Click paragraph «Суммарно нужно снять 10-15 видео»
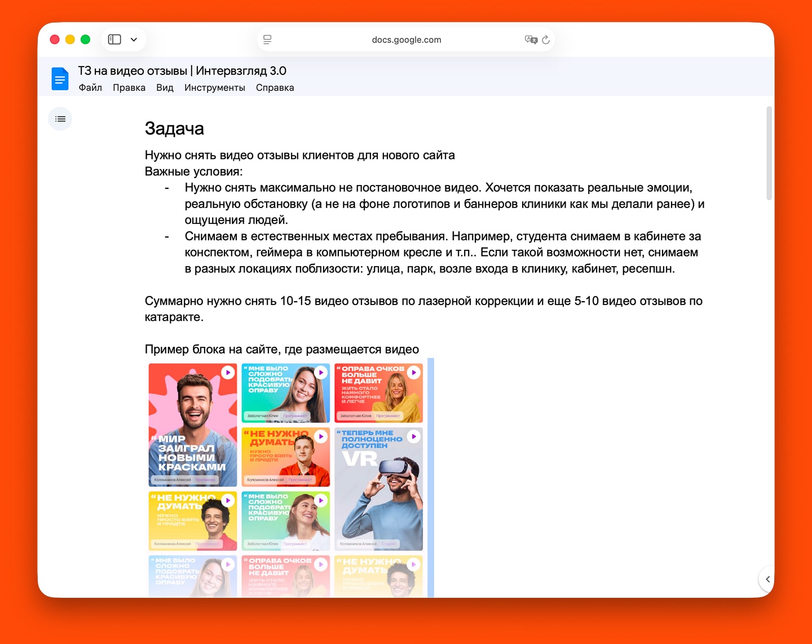Image resolution: width=812 pixels, height=644 pixels. (x=423, y=309)
